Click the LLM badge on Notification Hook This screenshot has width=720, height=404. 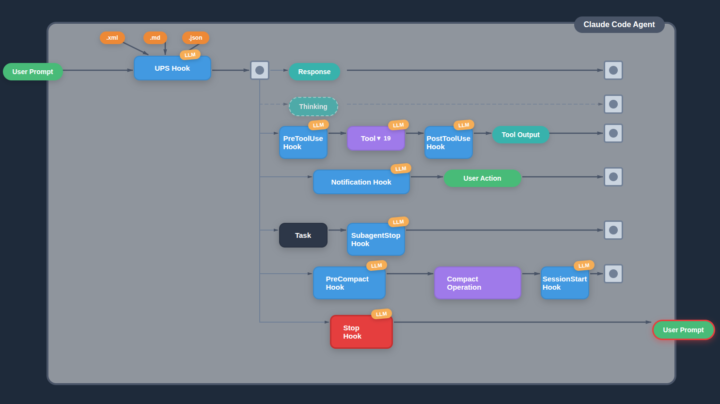coord(400,168)
